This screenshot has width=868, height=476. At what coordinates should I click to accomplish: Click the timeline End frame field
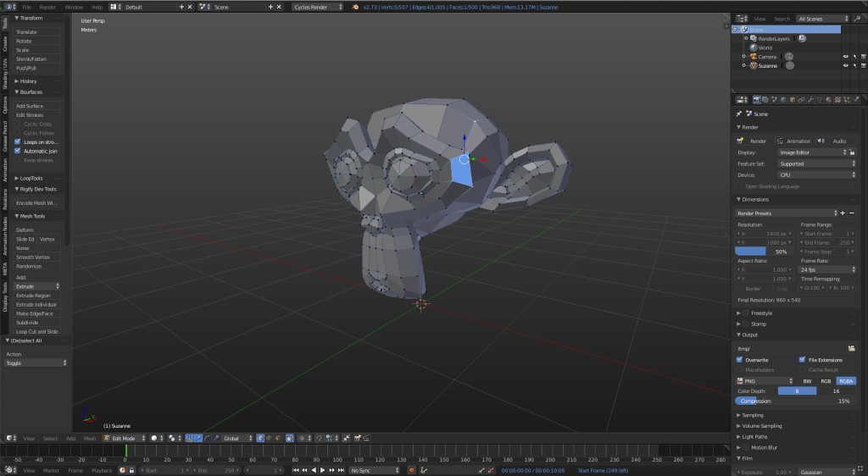coord(215,470)
